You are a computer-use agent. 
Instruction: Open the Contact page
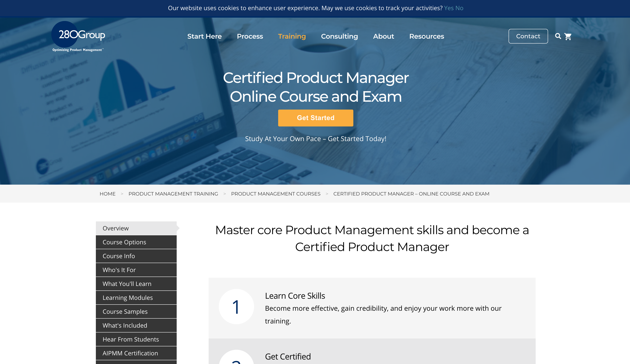pos(528,36)
